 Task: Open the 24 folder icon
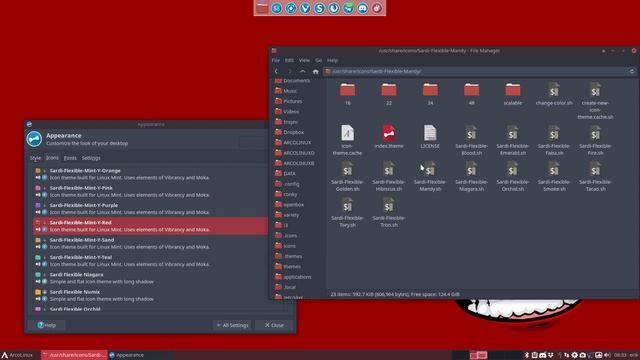tap(430, 90)
